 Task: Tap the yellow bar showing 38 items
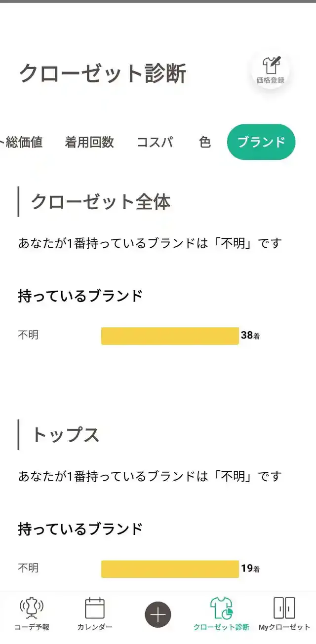pos(170,335)
